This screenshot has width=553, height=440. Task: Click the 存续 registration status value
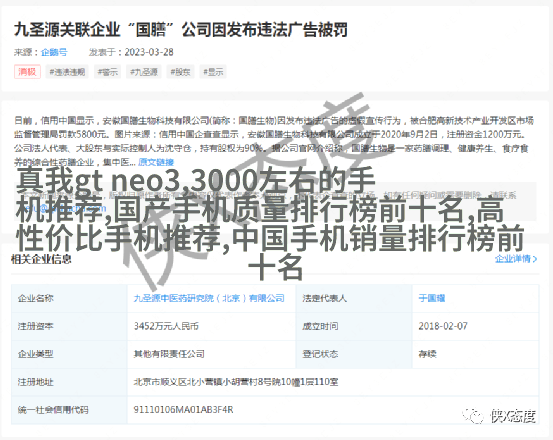click(427, 354)
